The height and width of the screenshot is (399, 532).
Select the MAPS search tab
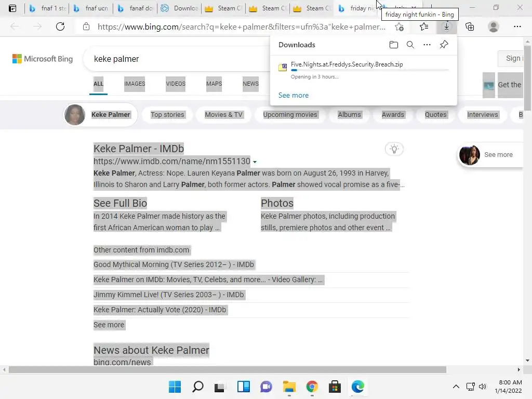pos(214,84)
